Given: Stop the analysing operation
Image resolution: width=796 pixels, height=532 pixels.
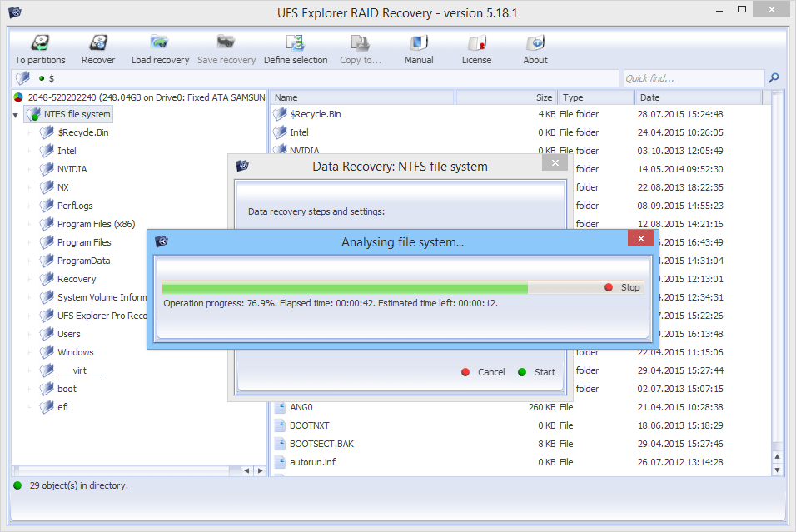Looking at the screenshot, I should [x=623, y=287].
